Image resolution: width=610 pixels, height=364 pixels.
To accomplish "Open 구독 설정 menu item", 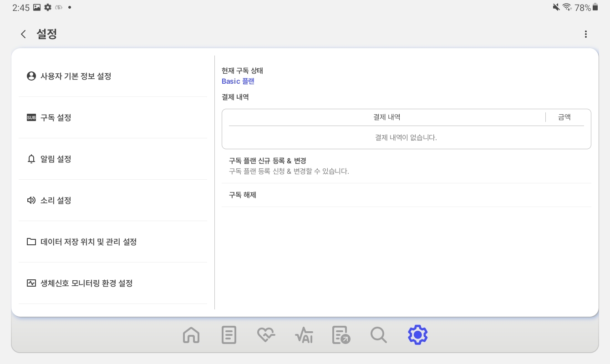I will (113, 117).
